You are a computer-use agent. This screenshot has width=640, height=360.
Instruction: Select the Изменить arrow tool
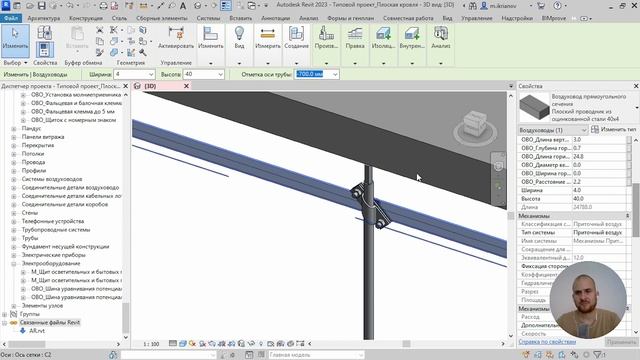pos(16,40)
